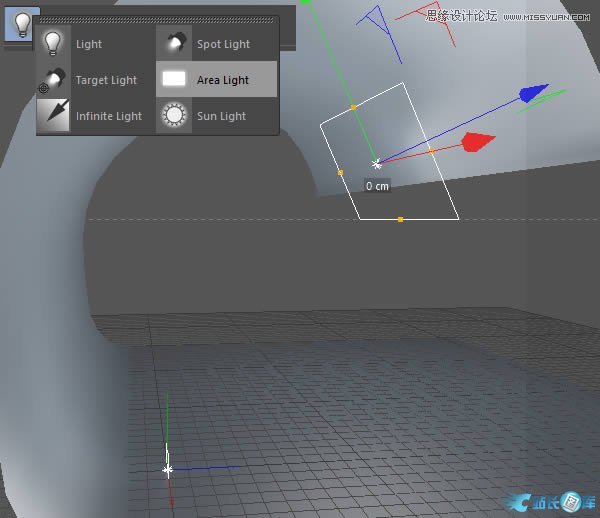Click the "Infinite Light" text entry
Viewport: 600px width, 518px height.
(109, 116)
